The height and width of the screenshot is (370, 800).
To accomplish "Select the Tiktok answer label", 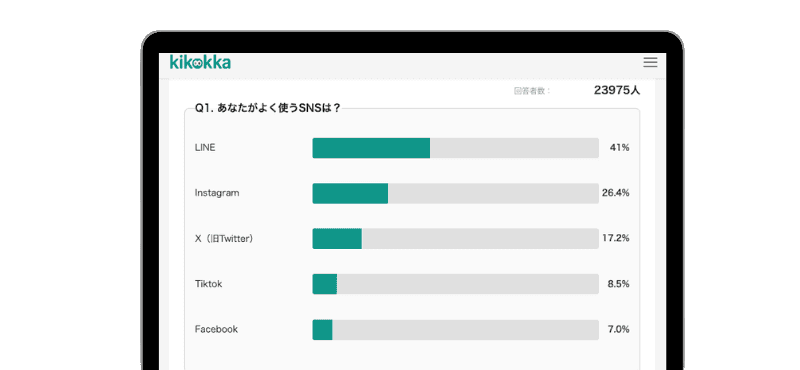I will coord(208,284).
